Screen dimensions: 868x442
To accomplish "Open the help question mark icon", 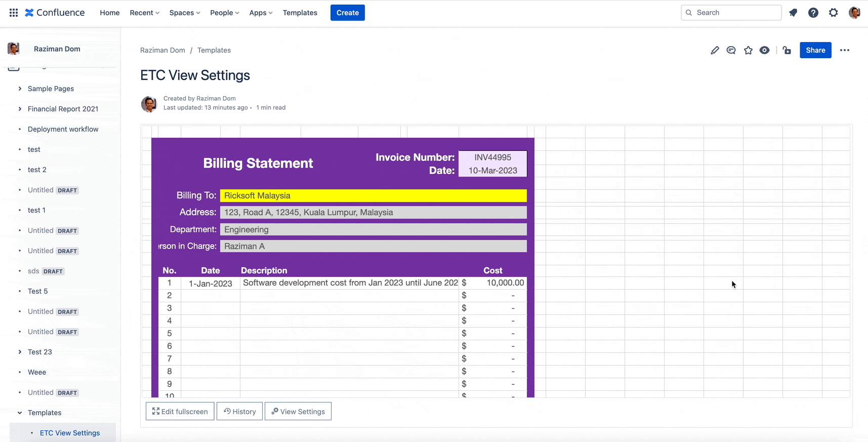I will click(813, 13).
